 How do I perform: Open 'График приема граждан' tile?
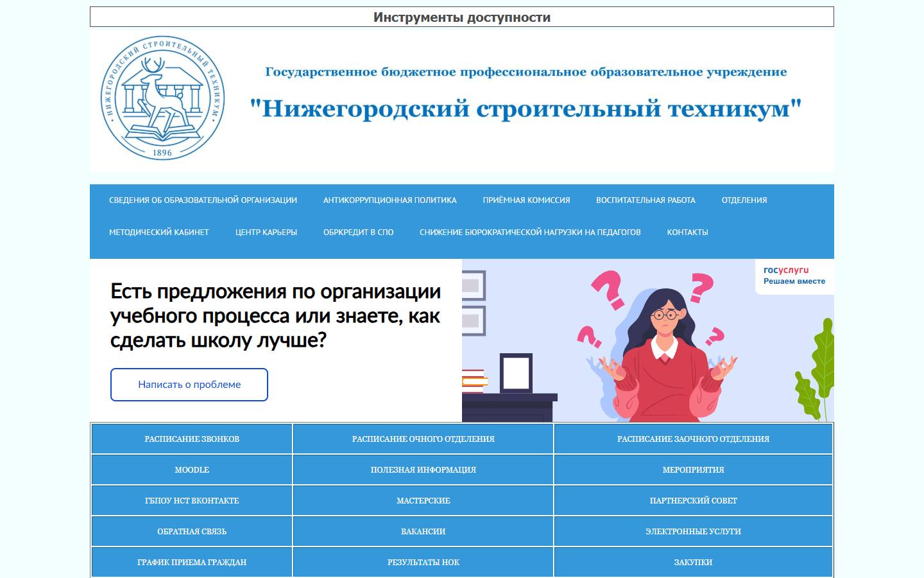pos(192,562)
